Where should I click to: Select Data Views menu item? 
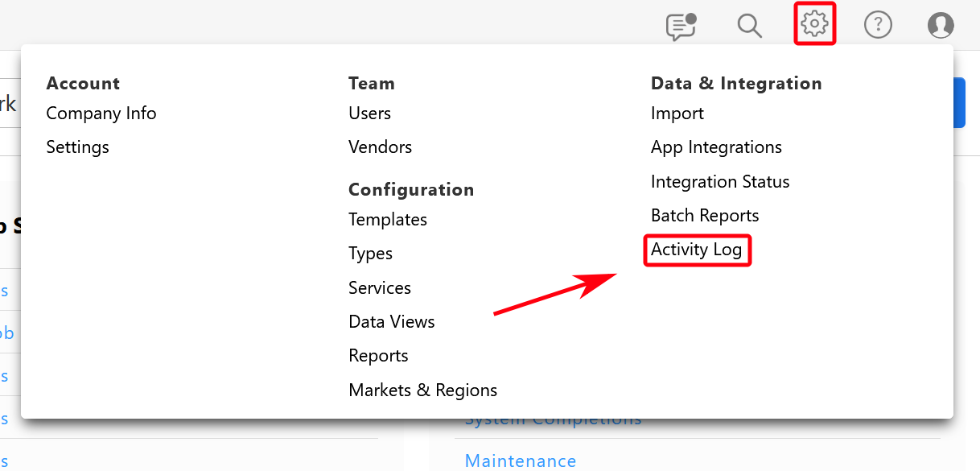(x=392, y=322)
